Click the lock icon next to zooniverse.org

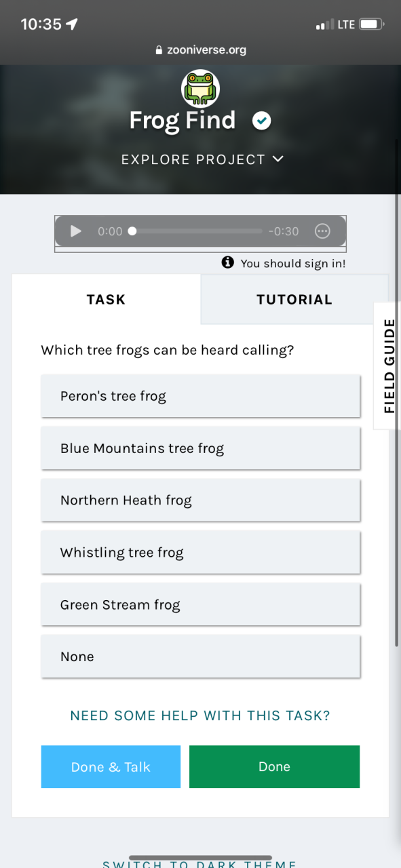point(159,50)
